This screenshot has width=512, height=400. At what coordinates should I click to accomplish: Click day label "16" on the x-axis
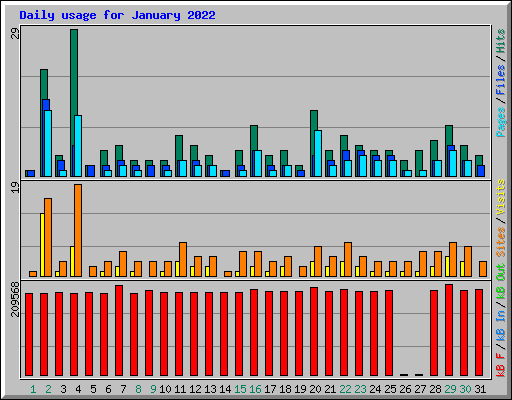pos(255,389)
